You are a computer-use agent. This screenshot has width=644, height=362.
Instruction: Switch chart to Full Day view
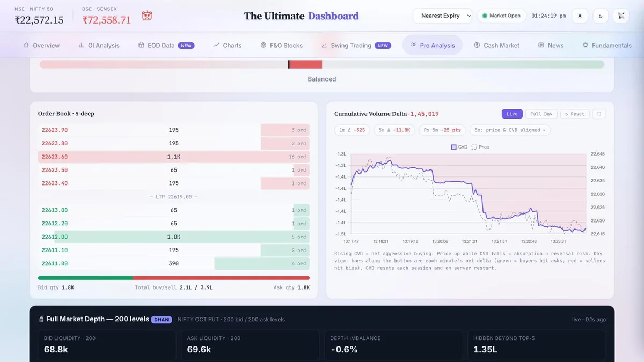click(x=541, y=114)
